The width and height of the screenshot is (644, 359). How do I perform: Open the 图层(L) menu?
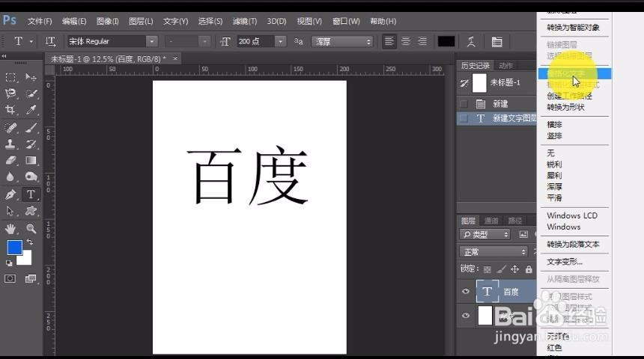[141, 22]
